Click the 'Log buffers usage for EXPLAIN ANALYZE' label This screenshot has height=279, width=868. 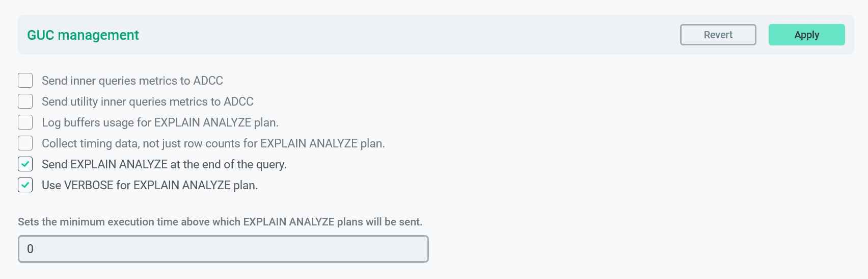160,122
